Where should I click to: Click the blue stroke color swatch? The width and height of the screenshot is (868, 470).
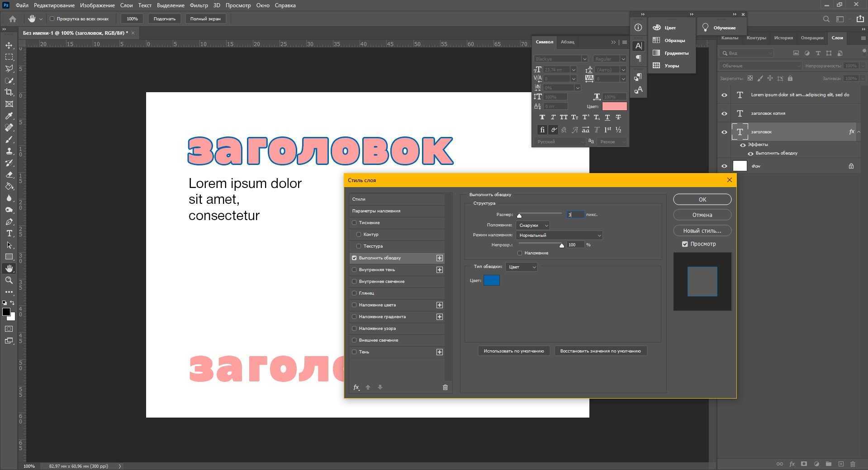[491, 281]
